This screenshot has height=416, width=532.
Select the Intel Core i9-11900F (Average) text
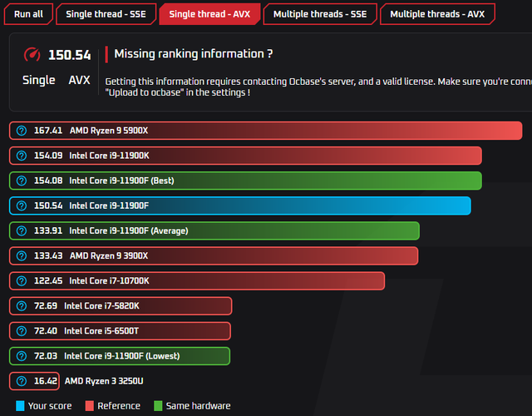pos(129,231)
